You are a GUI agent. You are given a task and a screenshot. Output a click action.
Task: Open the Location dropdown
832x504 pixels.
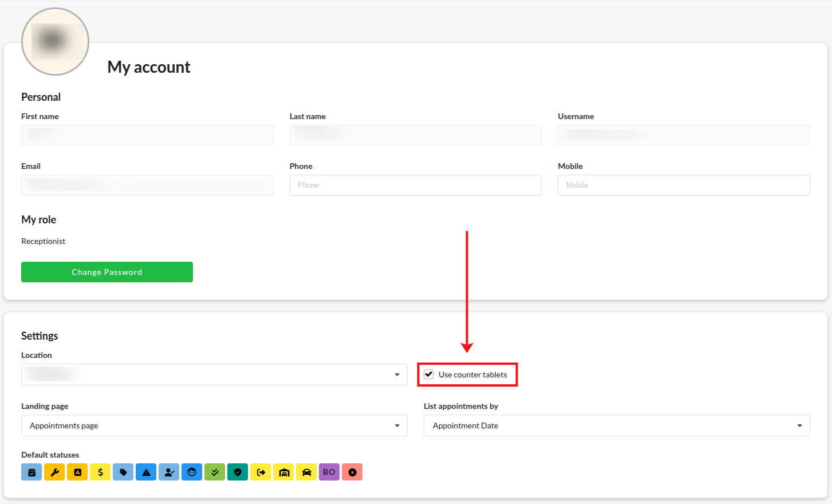214,375
